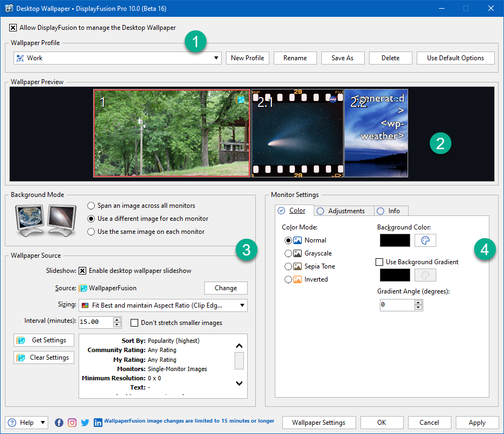Click the 'Popularity (highest)' sort value
This screenshot has height=434, width=504.
point(173,341)
